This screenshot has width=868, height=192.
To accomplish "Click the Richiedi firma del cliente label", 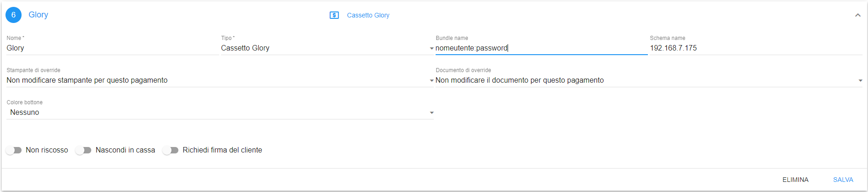I will (x=222, y=150).
